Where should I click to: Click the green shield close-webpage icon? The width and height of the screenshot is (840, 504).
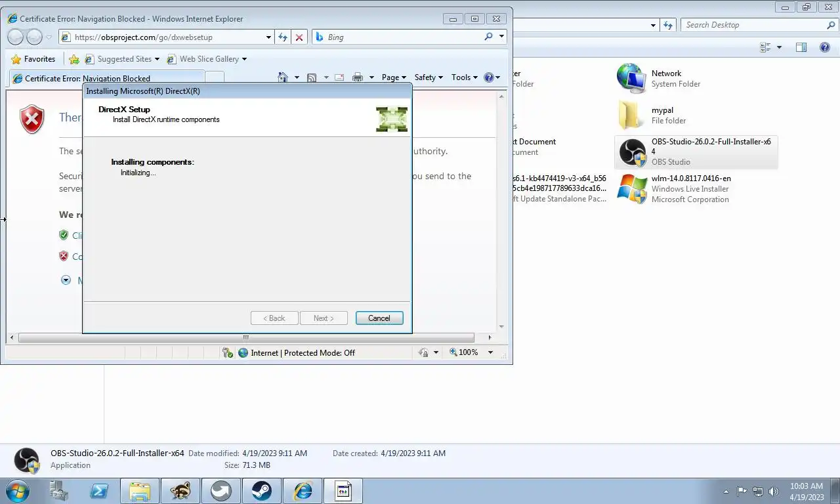[x=64, y=235]
